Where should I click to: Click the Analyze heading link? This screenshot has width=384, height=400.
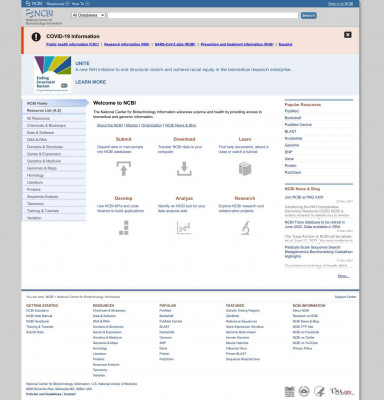click(184, 198)
